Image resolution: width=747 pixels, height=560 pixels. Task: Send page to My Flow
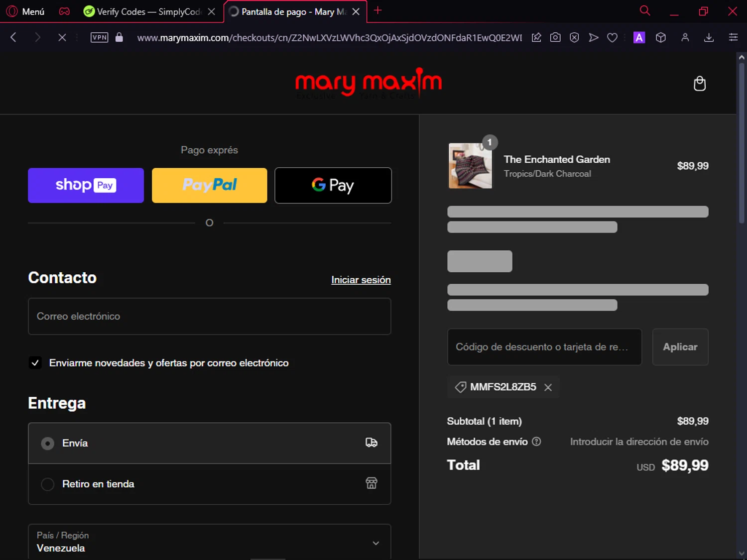(x=593, y=37)
